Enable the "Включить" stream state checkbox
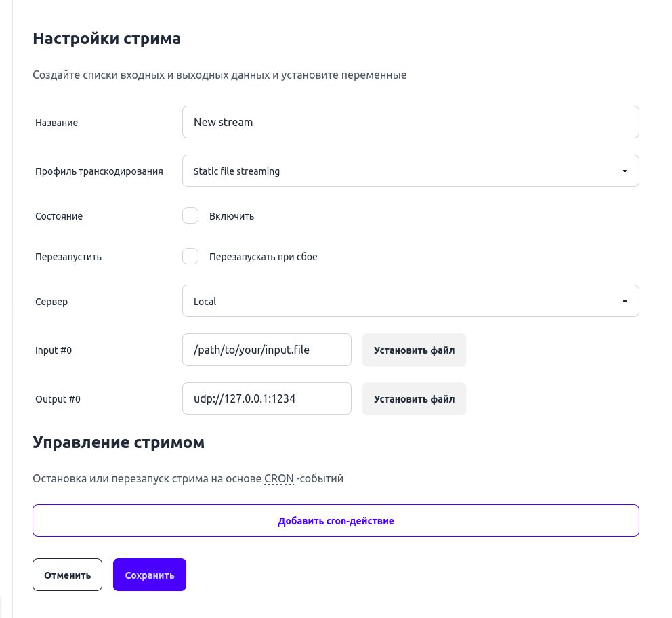Image resolution: width=672 pixels, height=618 pixels. pyautogui.click(x=190, y=215)
